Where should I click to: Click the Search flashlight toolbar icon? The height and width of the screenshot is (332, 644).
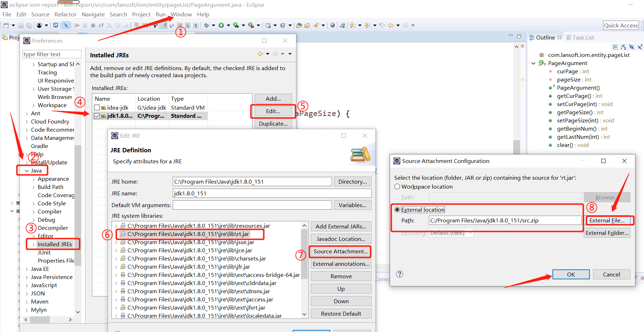pos(316,25)
